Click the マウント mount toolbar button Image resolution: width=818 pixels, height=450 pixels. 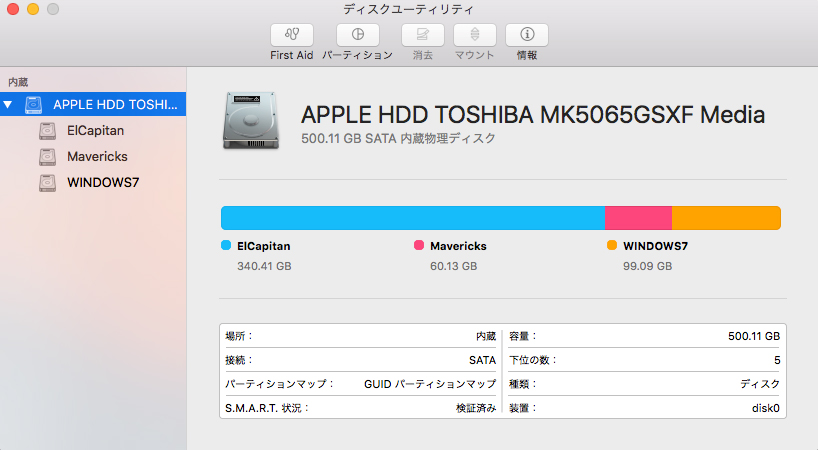point(475,35)
